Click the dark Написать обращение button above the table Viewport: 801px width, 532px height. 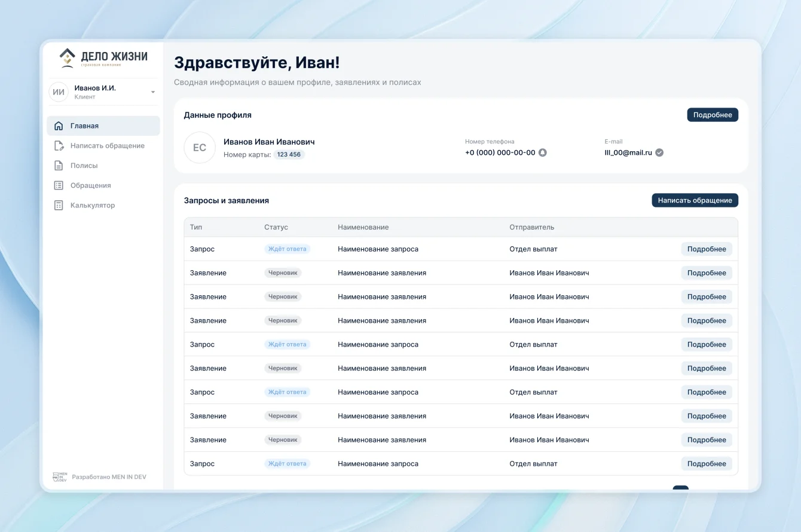click(695, 200)
